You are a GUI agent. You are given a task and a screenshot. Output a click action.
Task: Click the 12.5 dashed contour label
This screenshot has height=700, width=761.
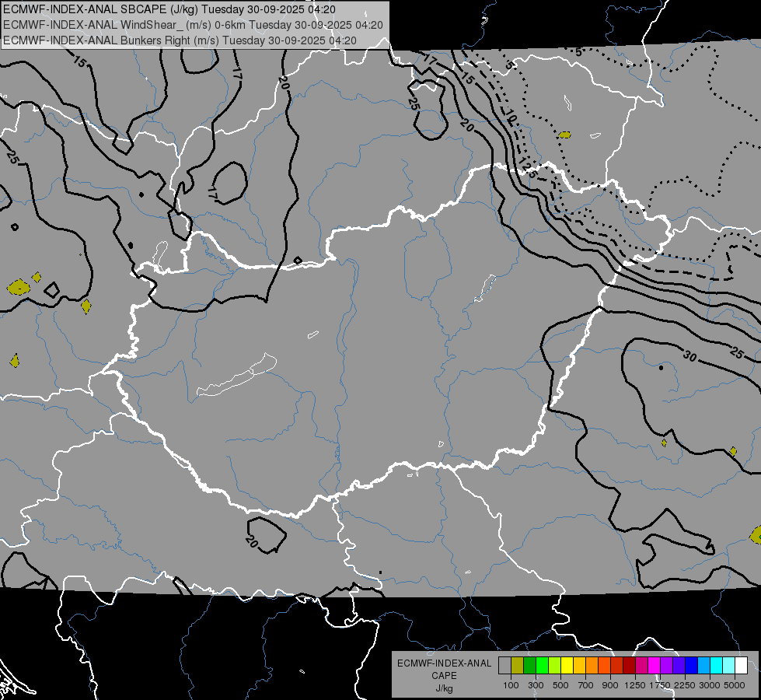[x=527, y=166]
